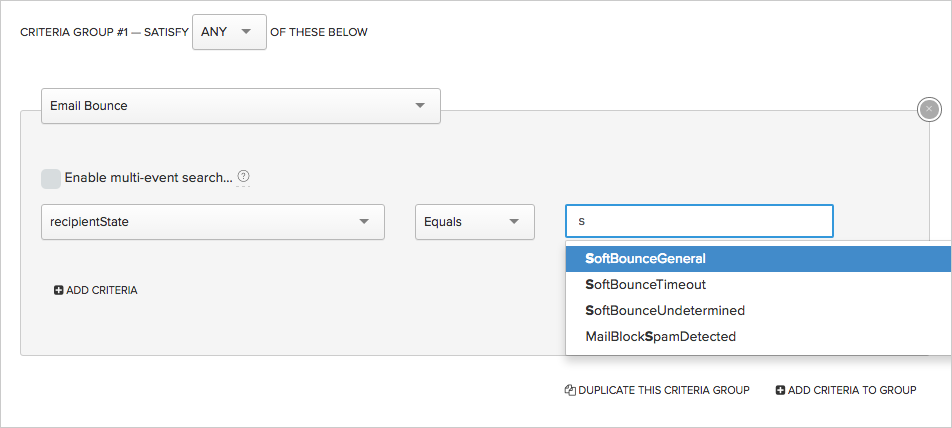Click the multi-event search help icon
Screen dimensions: 952x428
point(243,177)
